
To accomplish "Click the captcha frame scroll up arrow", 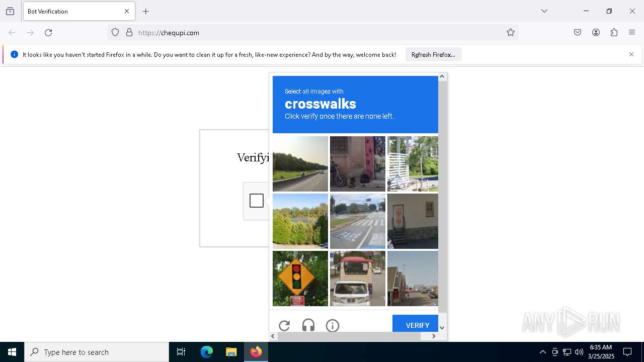I will tap(442, 76).
